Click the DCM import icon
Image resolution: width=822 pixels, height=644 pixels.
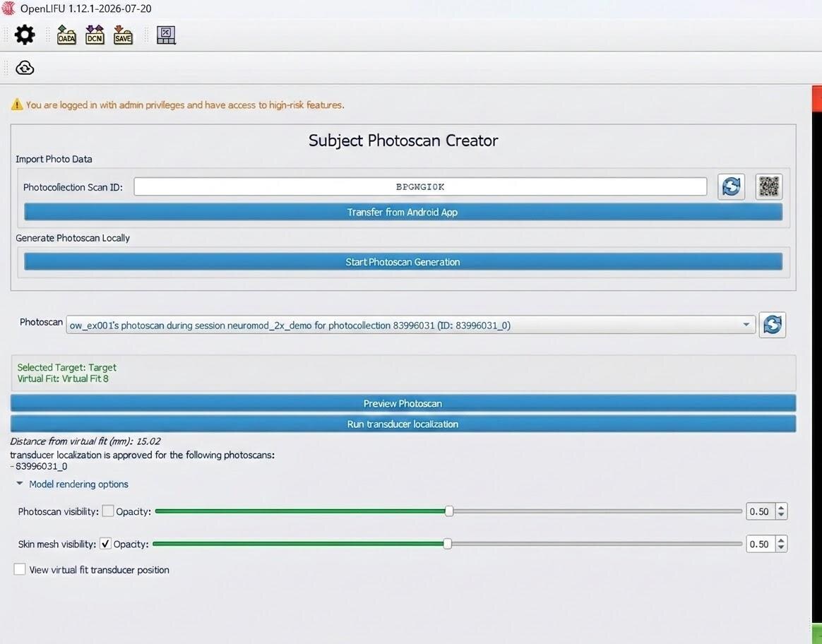[95, 35]
